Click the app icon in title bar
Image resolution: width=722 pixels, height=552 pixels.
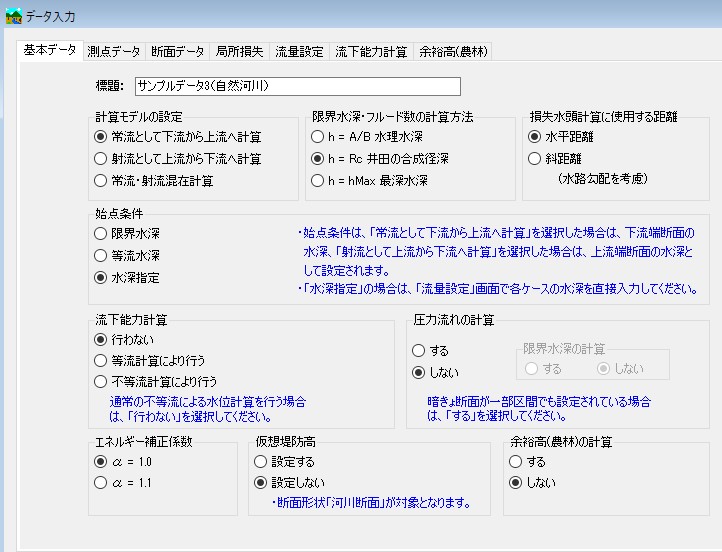[x=13, y=16]
